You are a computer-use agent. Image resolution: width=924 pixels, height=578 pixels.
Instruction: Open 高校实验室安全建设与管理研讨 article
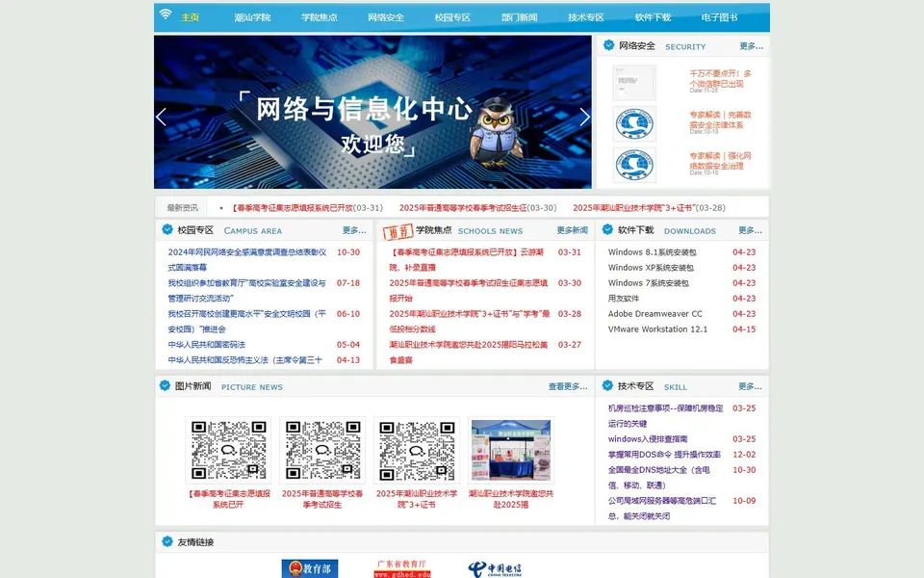coord(246,290)
